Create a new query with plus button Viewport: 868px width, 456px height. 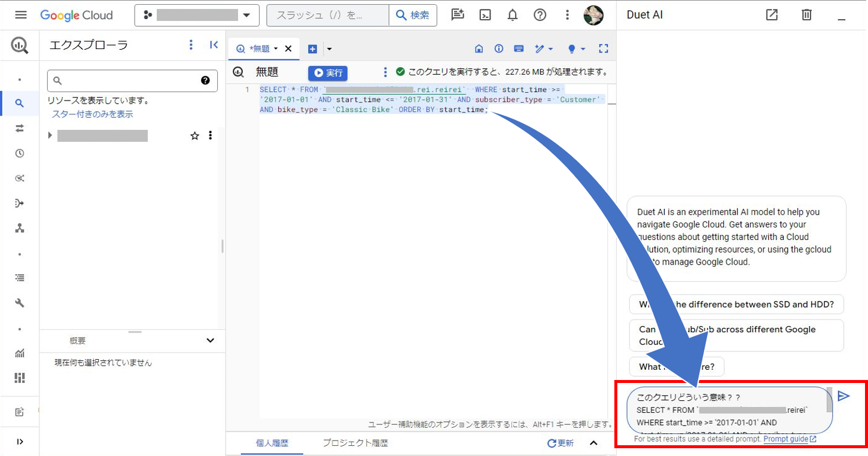312,49
